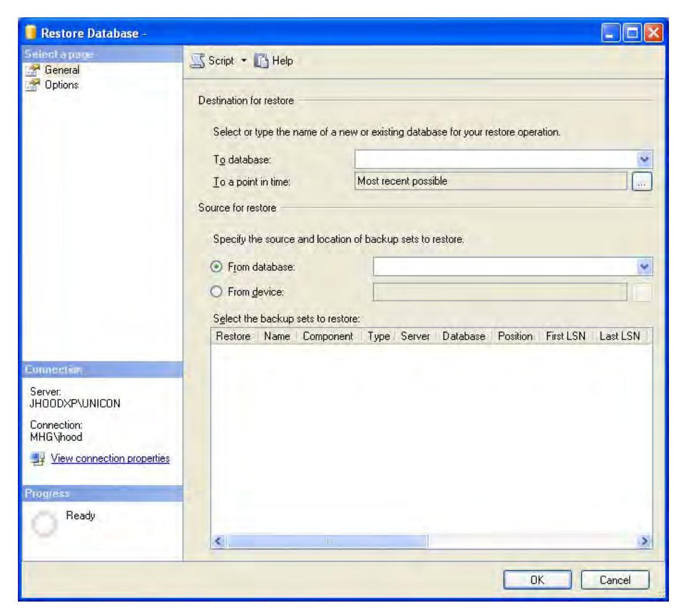Click the JHOODXP\UNICON server name

pos(75,404)
